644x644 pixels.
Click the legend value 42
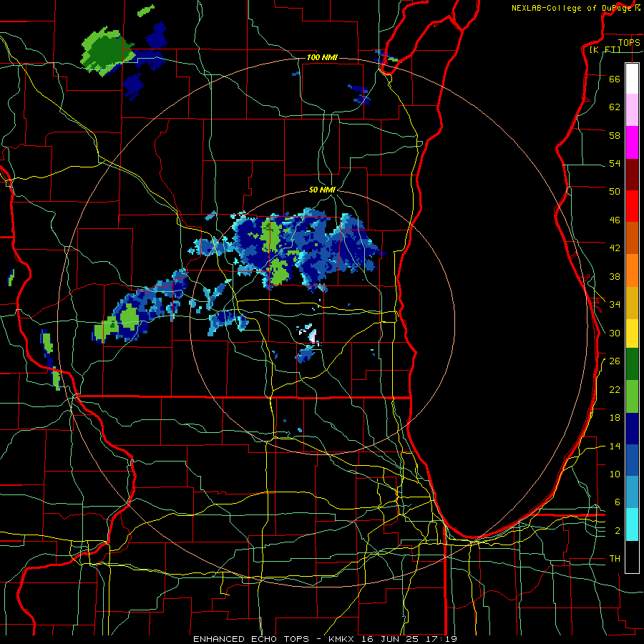click(x=615, y=248)
